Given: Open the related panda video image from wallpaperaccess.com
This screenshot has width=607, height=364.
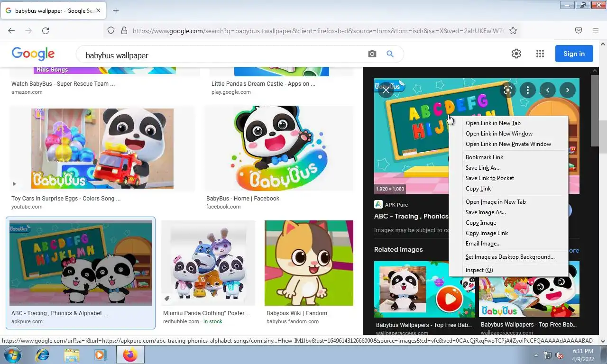Looking at the screenshot, I should click(424, 289).
